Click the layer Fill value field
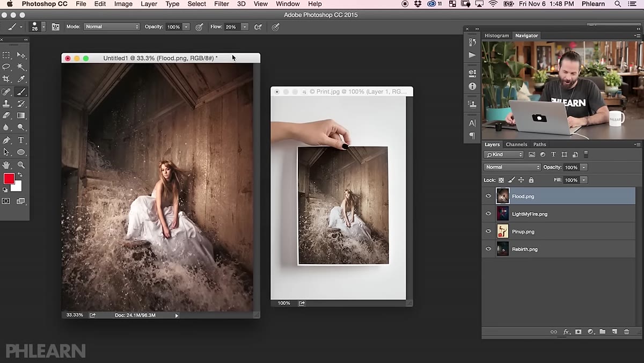The image size is (644, 363). [571, 180]
